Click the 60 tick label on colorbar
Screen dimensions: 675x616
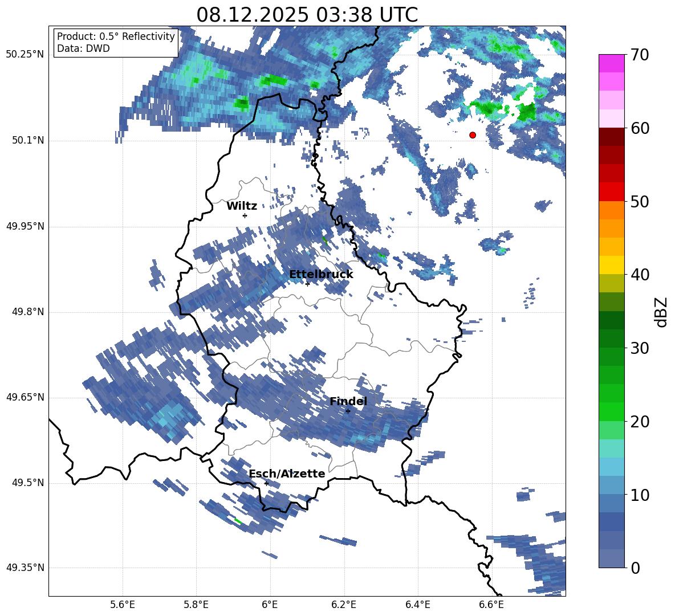click(640, 128)
